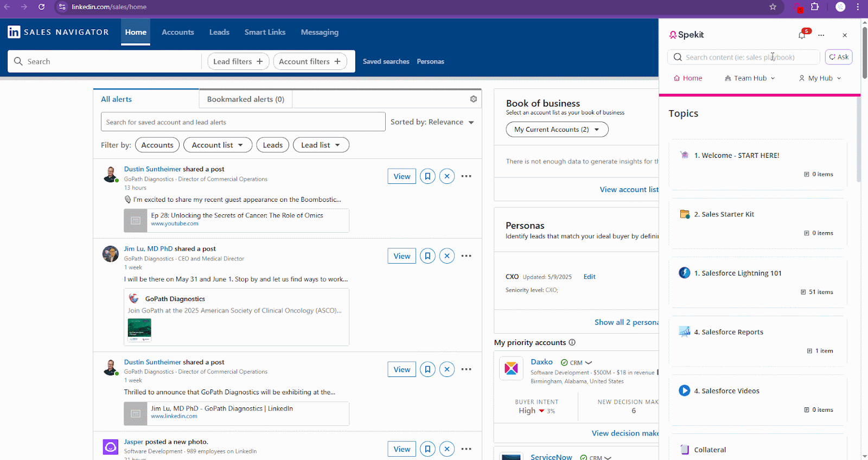Go to Spekit Home tab
The height and width of the screenshot is (460, 868).
tap(688, 78)
